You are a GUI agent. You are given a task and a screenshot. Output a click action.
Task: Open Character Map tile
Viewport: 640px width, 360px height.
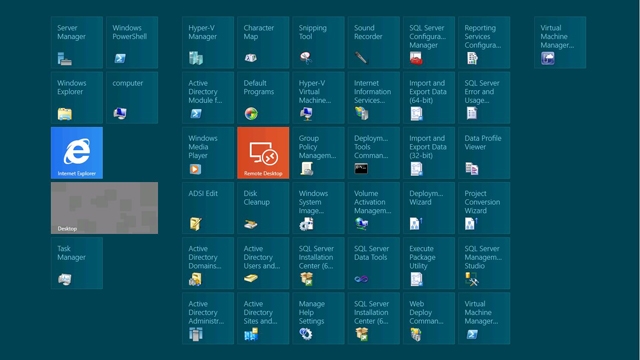[263, 42]
